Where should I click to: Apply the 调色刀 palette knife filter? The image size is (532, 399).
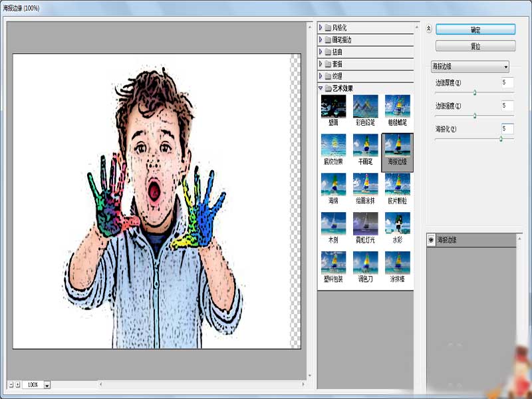click(365, 267)
